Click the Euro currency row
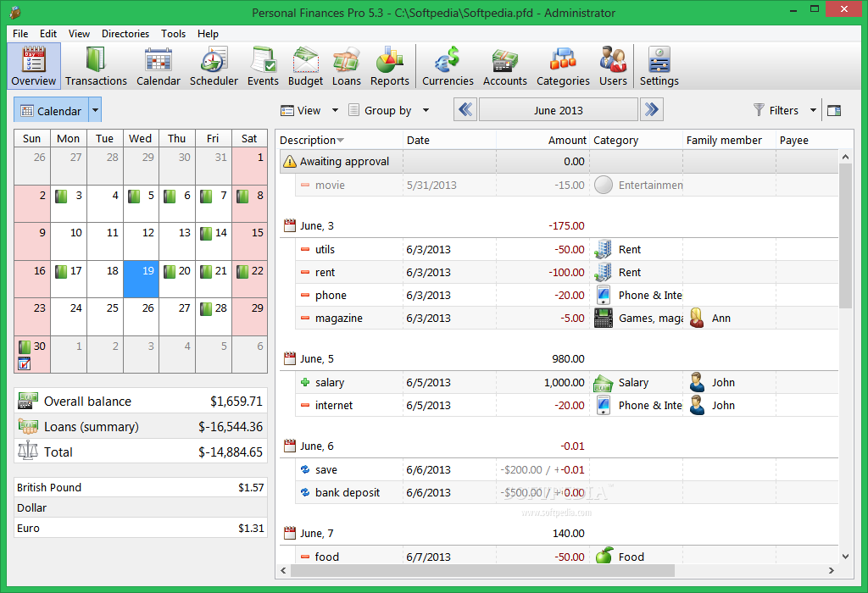This screenshot has height=593, width=868. pos(141,529)
